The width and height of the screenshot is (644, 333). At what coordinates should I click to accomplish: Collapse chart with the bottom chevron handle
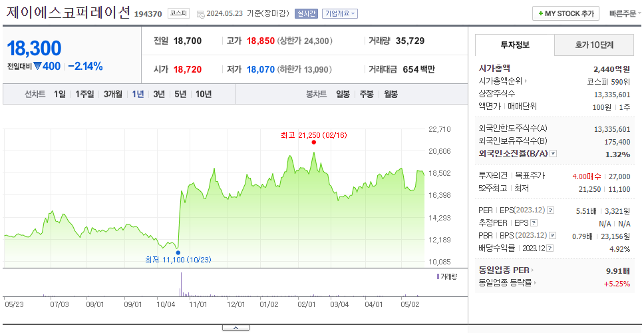236,328
